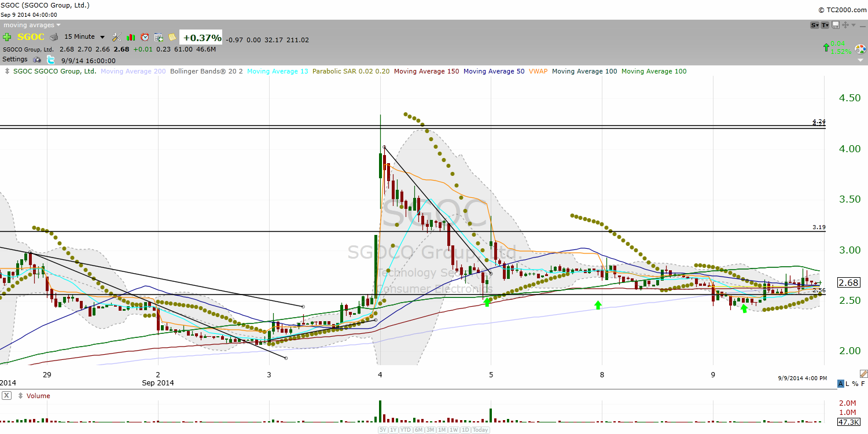Viewport: 868px width, 434px height.
Task: Click the printer icon beside SGOC
Action: point(54,37)
